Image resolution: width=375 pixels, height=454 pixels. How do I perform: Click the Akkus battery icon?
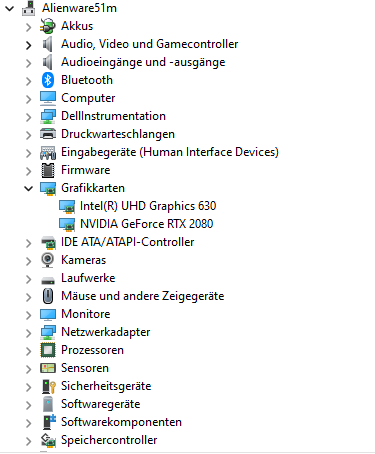pos(48,26)
